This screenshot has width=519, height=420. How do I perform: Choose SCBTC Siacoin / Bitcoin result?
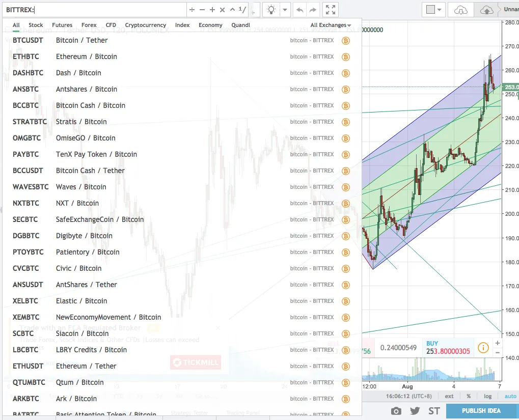(x=182, y=333)
